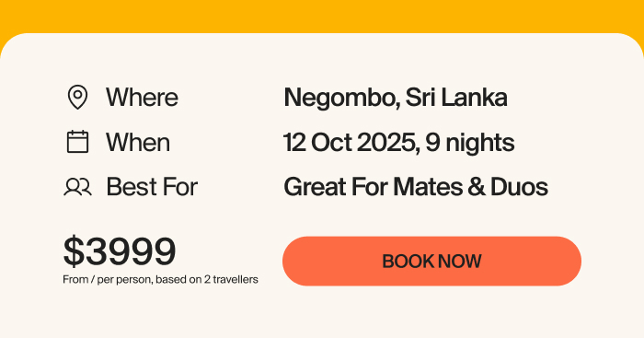This screenshot has height=338, width=644.
Task: Click the yellow header banner
Action: click(x=322, y=17)
